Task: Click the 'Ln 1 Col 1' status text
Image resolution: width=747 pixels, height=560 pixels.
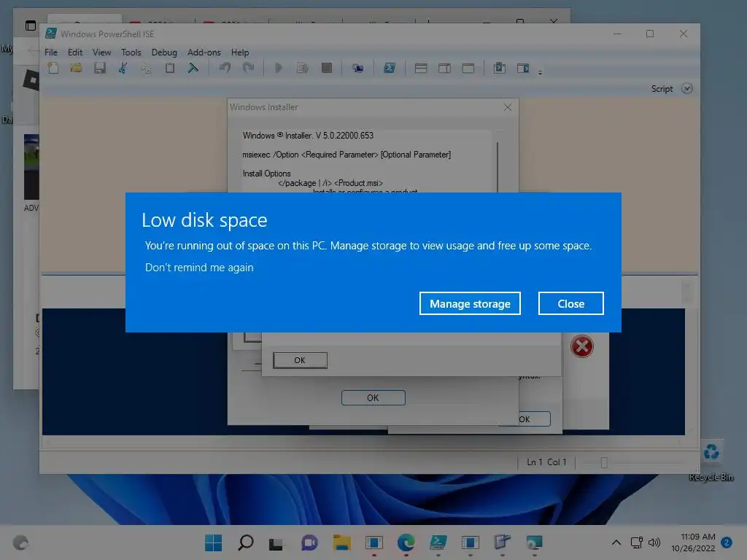Action: (546, 462)
